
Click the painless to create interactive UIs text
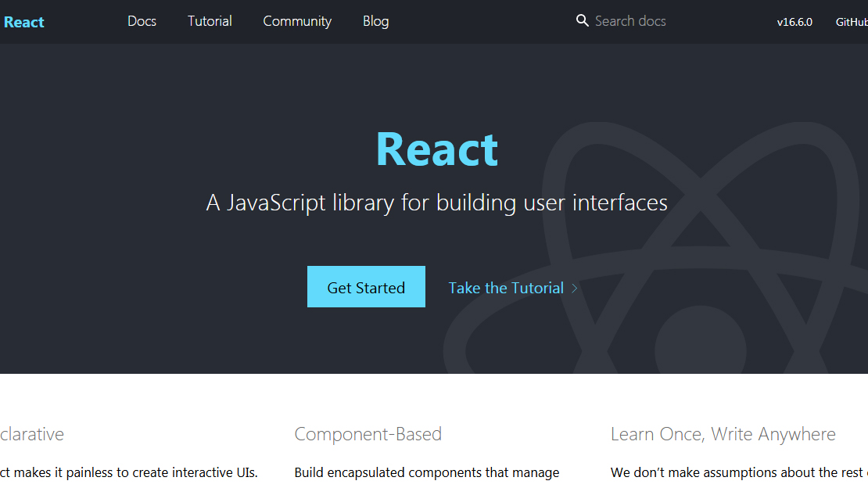pyautogui.click(x=162, y=472)
